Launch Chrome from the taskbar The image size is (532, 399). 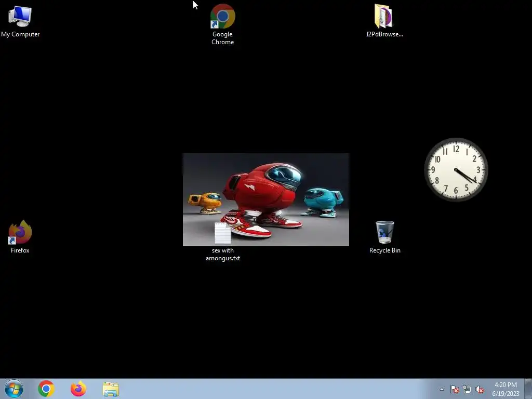coord(46,389)
